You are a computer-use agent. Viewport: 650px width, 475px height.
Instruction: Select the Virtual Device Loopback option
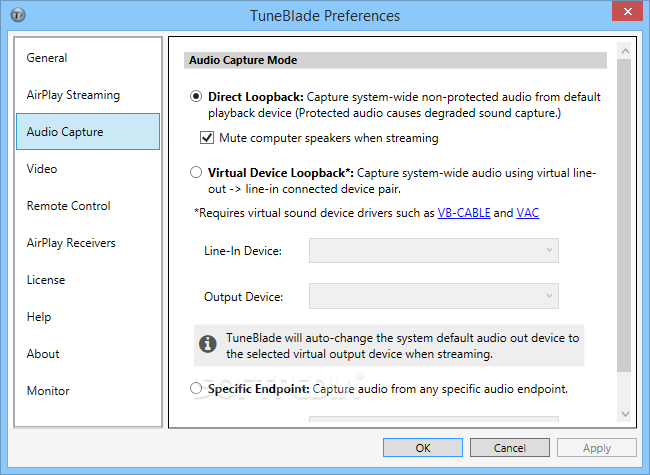(x=196, y=172)
